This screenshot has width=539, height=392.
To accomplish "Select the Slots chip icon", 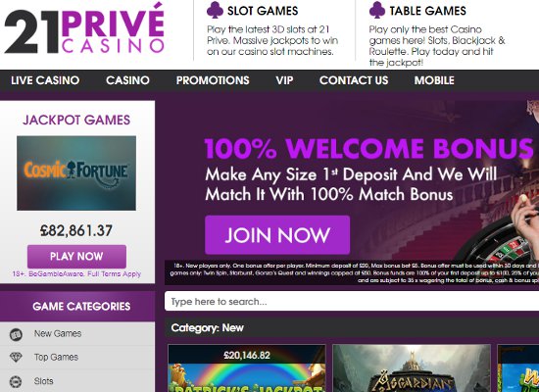I will point(16,381).
